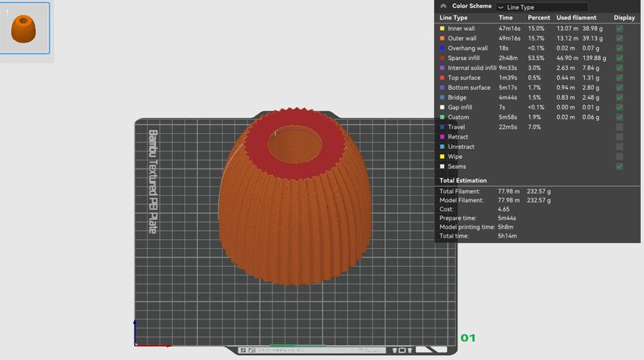Click the dark red Sparse infill swatch
This screenshot has height=360, width=644.
[442, 58]
